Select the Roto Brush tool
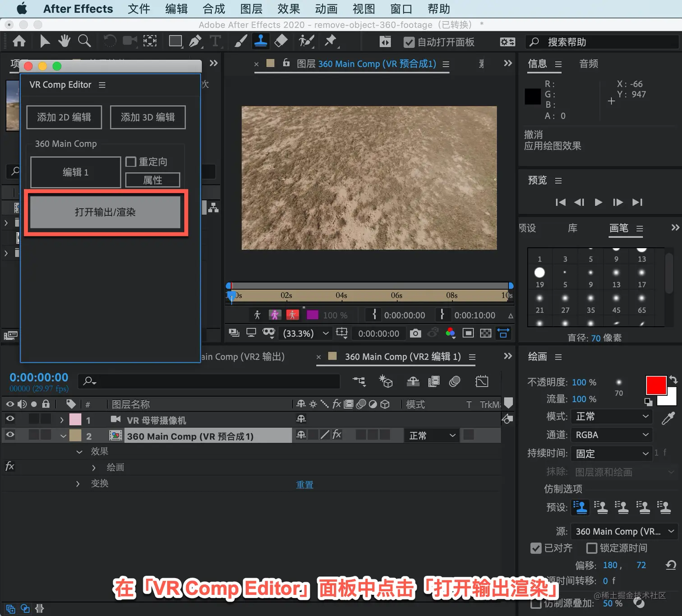Viewport: 682px width, 616px height. coord(306,42)
